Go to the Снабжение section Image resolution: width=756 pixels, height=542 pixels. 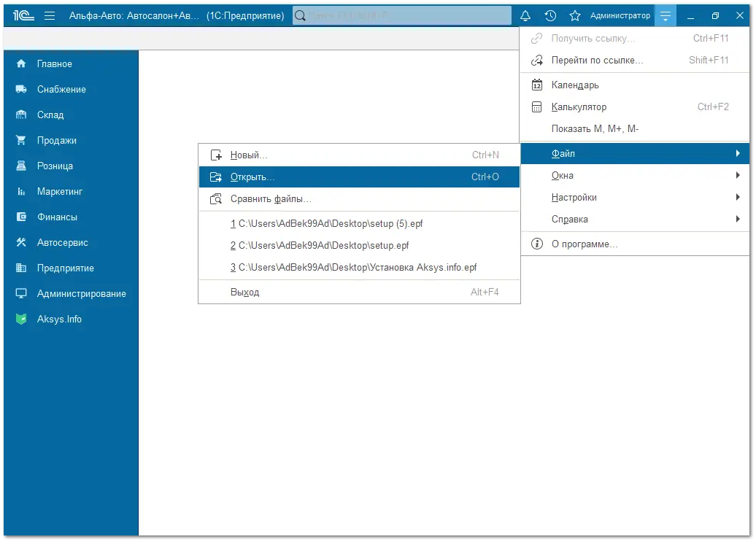pyautogui.click(x=71, y=89)
